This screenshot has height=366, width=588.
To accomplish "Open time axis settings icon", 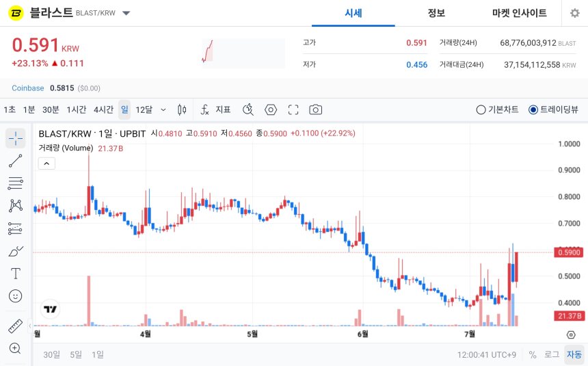I will coord(571,335).
